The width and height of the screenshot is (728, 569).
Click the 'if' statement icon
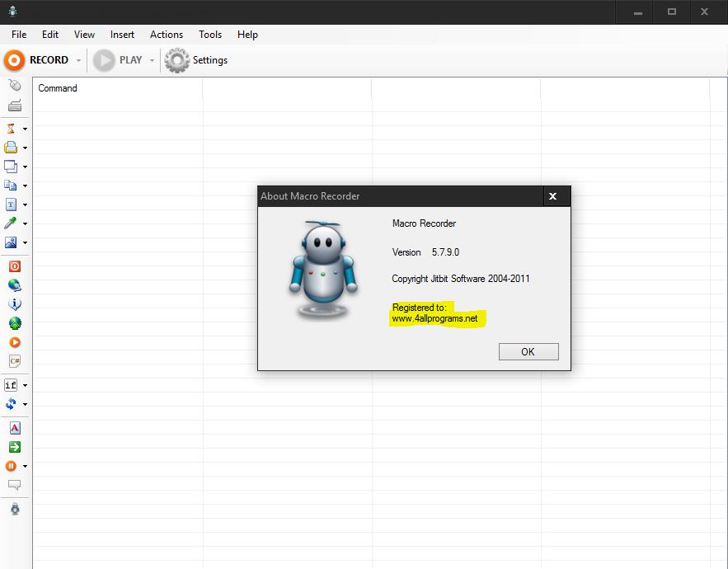coord(11,385)
